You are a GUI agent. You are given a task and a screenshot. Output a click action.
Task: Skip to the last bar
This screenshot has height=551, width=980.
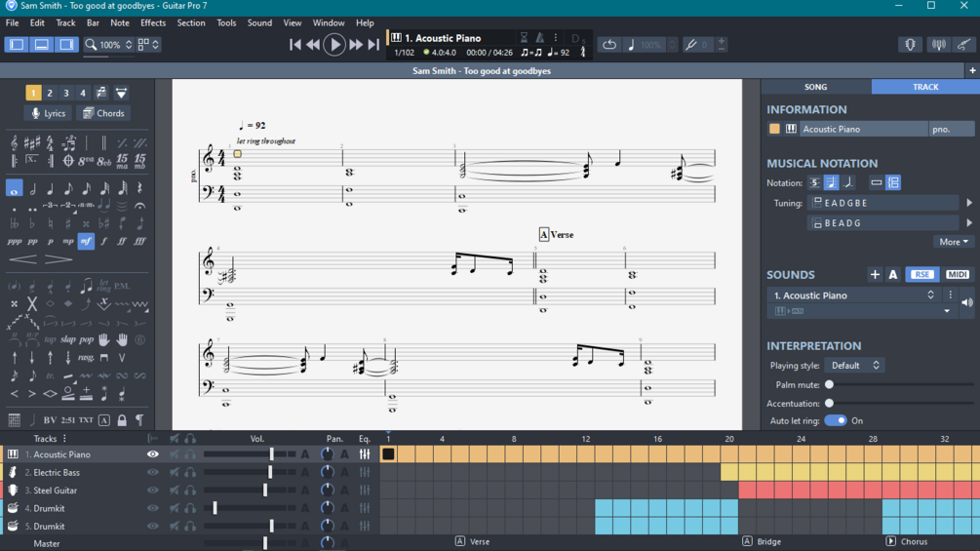[373, 45]
